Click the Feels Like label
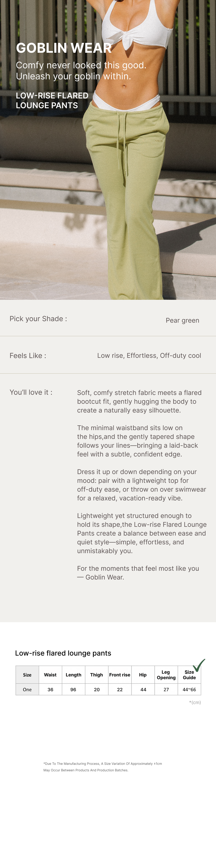216x868 pixels. (28, 356)
